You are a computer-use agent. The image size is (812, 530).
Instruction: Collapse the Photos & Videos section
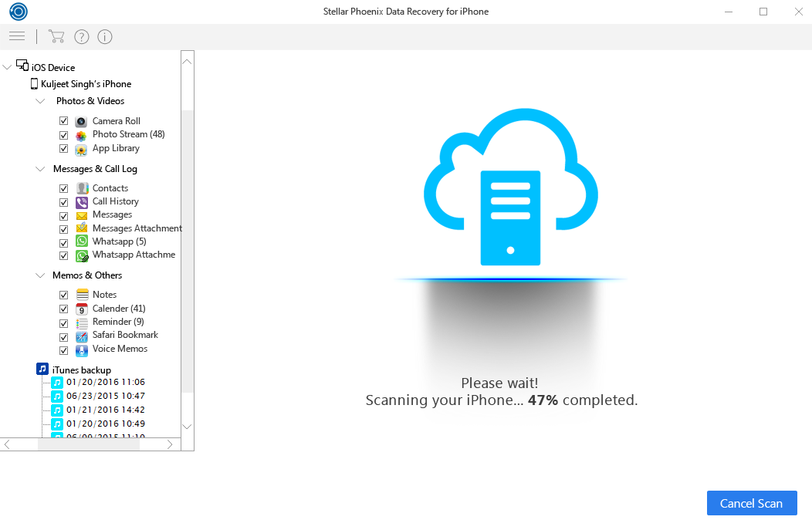click(40, 101)
